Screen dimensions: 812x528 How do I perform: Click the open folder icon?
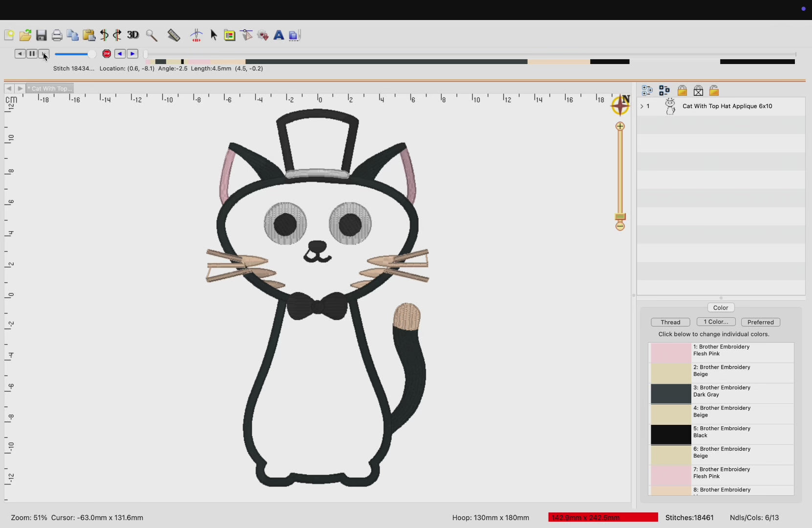(25, 35)
